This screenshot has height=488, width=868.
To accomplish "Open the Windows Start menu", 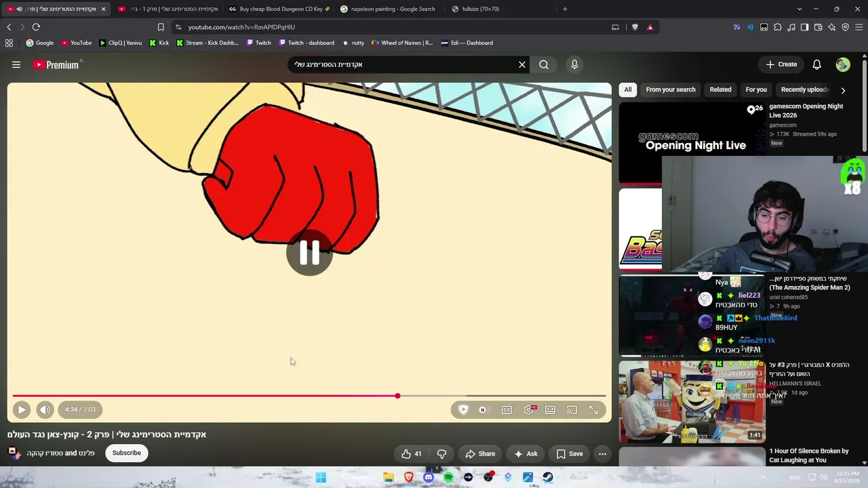I will (x=321, y=477).
